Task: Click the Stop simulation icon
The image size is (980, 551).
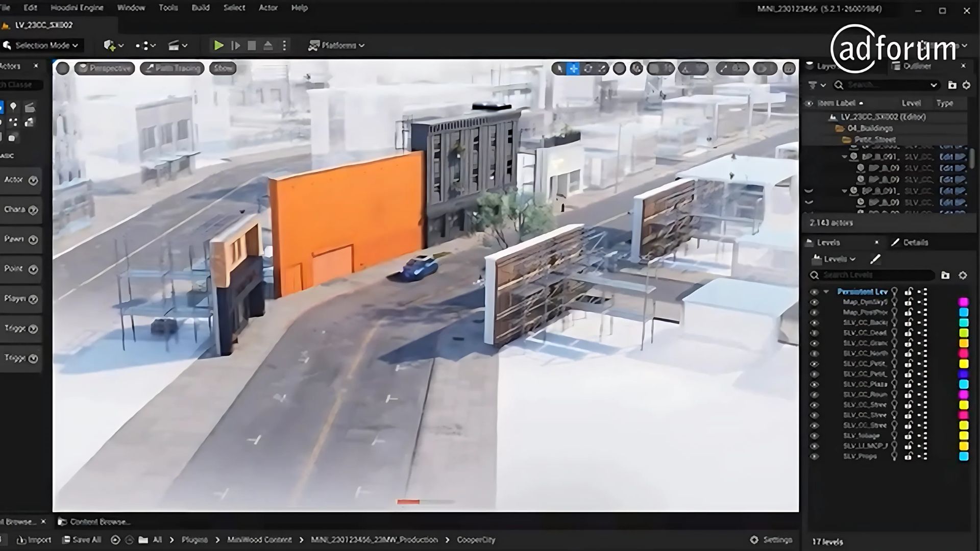Action: tap(252, 45)
